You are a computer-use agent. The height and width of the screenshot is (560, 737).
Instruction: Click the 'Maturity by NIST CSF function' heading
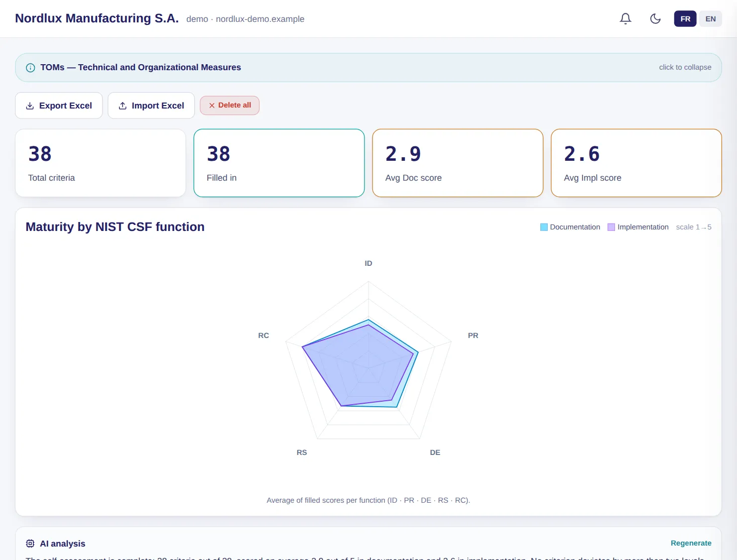click(115, 227)
